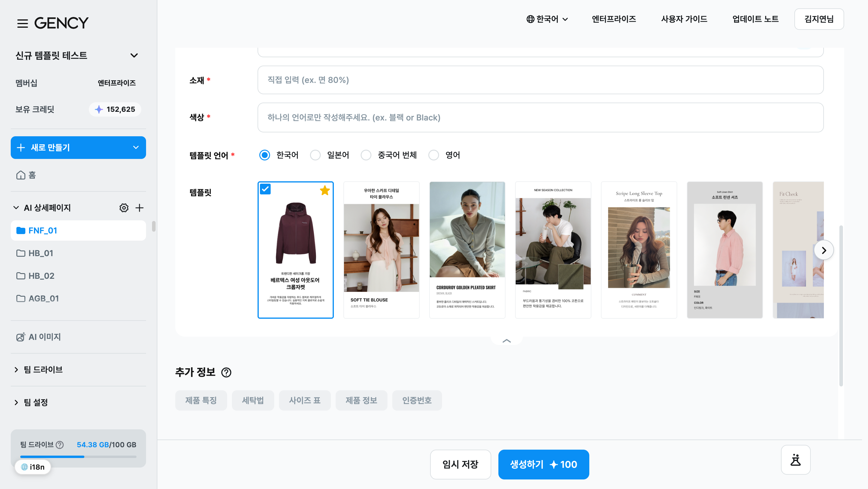Choose the CORDUROY GOLDEN PLEATED SKIRT template

467,250
